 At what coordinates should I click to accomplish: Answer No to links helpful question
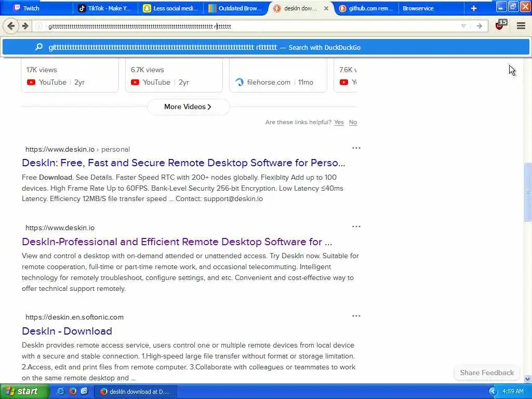353,122
